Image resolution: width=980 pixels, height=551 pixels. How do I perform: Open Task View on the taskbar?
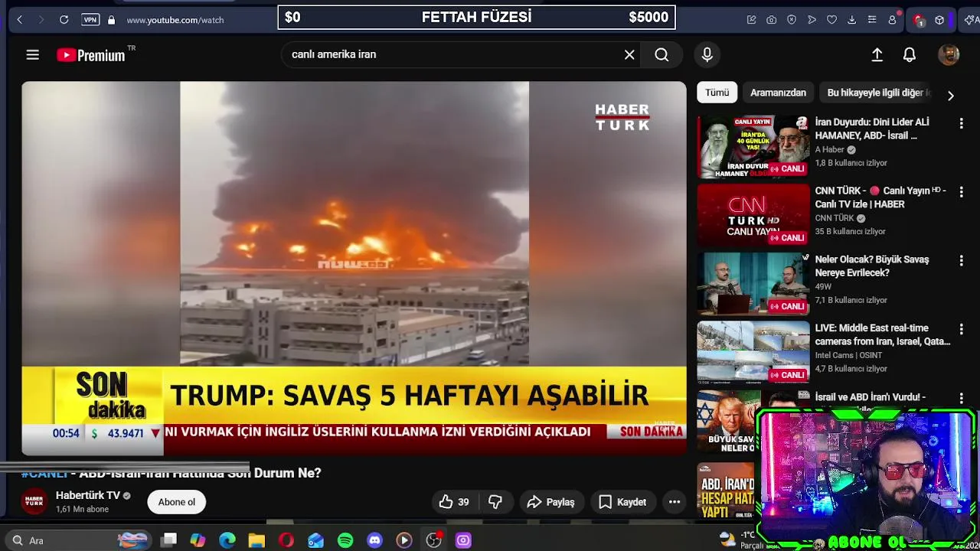tap(169, 540)
